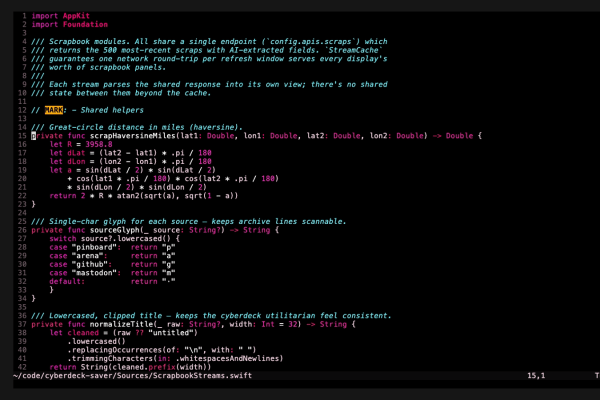Image resolution: width=600 pixels, height=400 pixels.
Task: Click 'sin(dLon / 2)' at start of line 21
Action: tap(106, 187)
